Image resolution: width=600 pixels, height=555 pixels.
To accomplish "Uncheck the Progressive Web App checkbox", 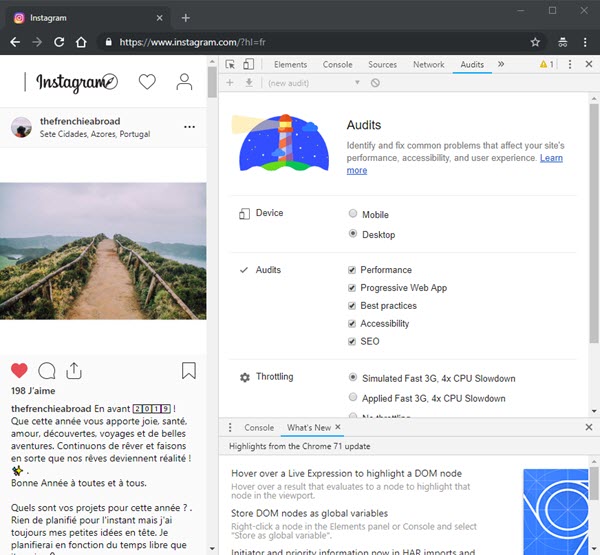I will click(x=352, y=288).
